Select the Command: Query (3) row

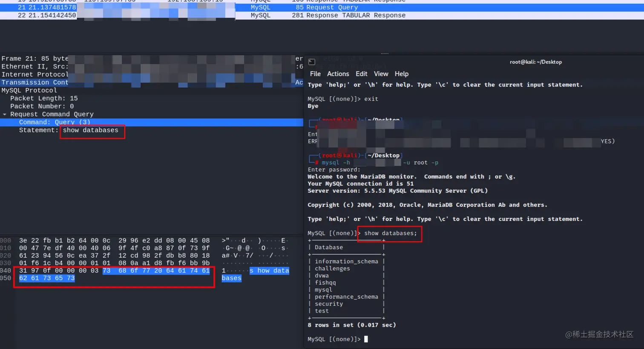(x=152, y=122)
